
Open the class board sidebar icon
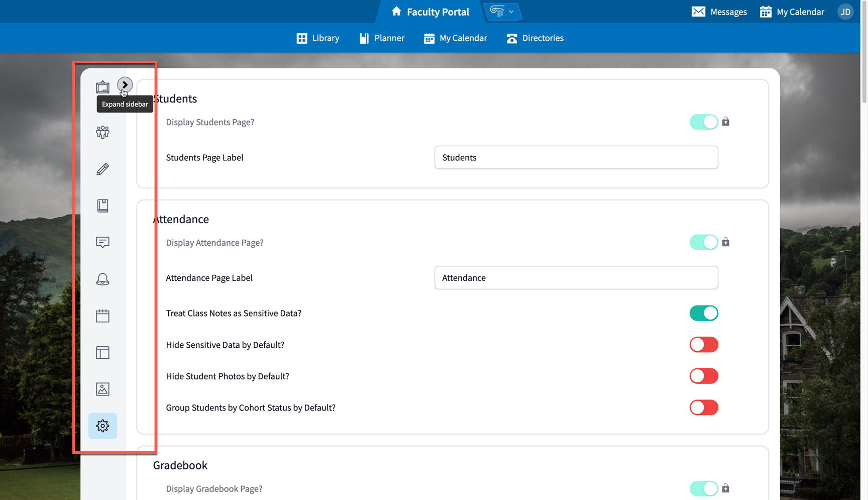click(x=102, y=87)
